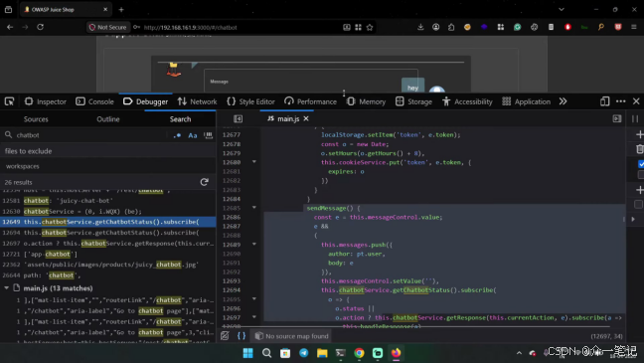Switch to the Performance tab
The image size is (644, 363).
point(310,101)
